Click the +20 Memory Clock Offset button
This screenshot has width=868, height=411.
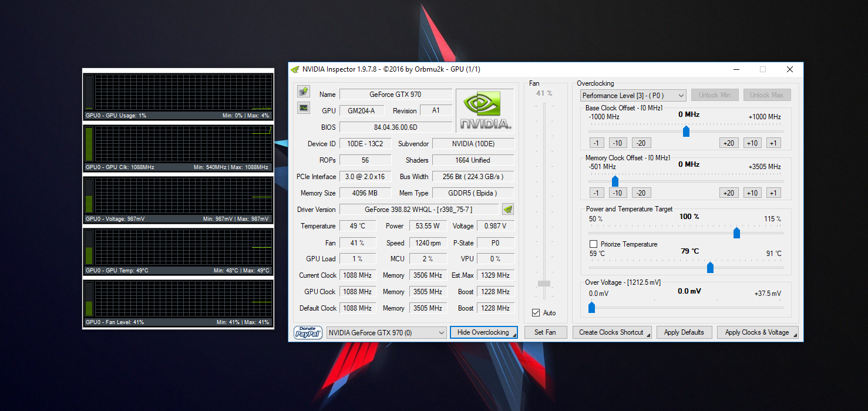coord(729,193)
